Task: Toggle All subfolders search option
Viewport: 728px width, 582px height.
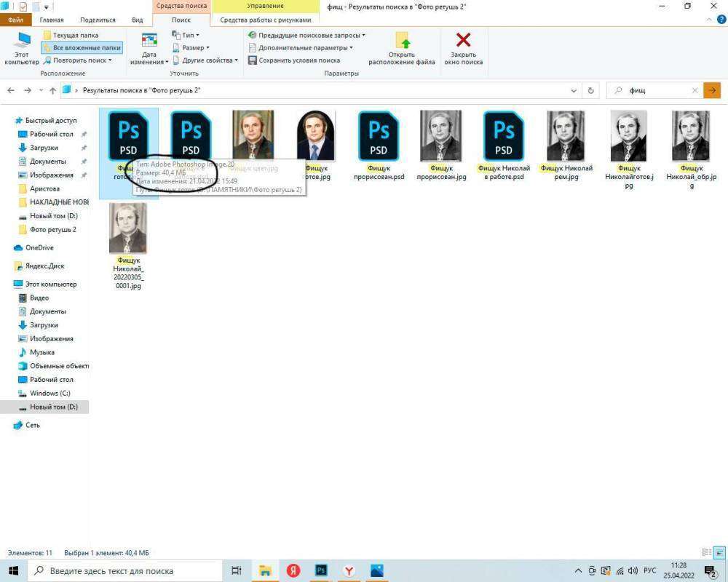Action: click(x=82, y=48)
